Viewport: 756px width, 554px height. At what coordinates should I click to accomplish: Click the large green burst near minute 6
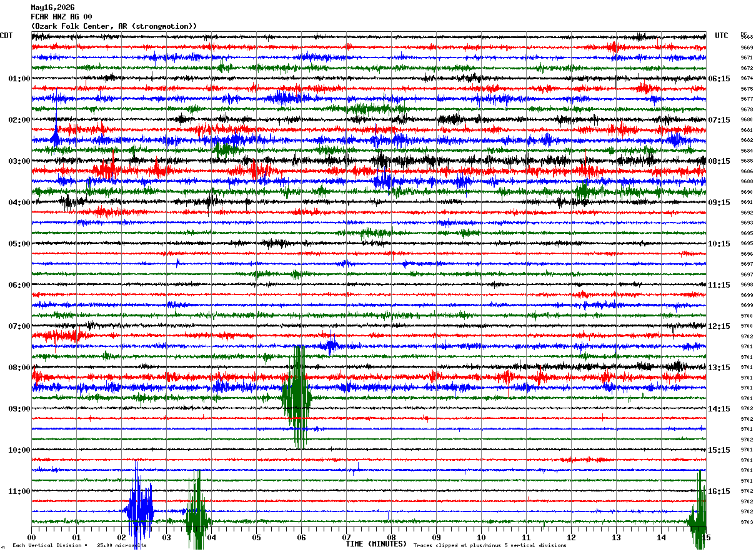point(297,397)
